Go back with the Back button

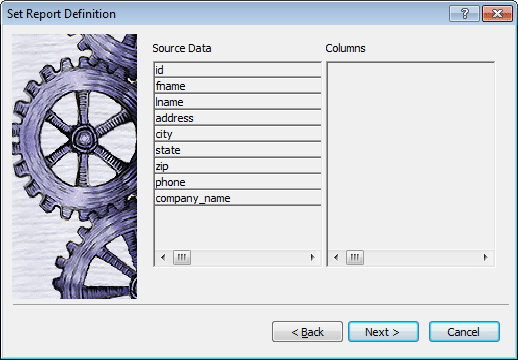click(307, 332)
